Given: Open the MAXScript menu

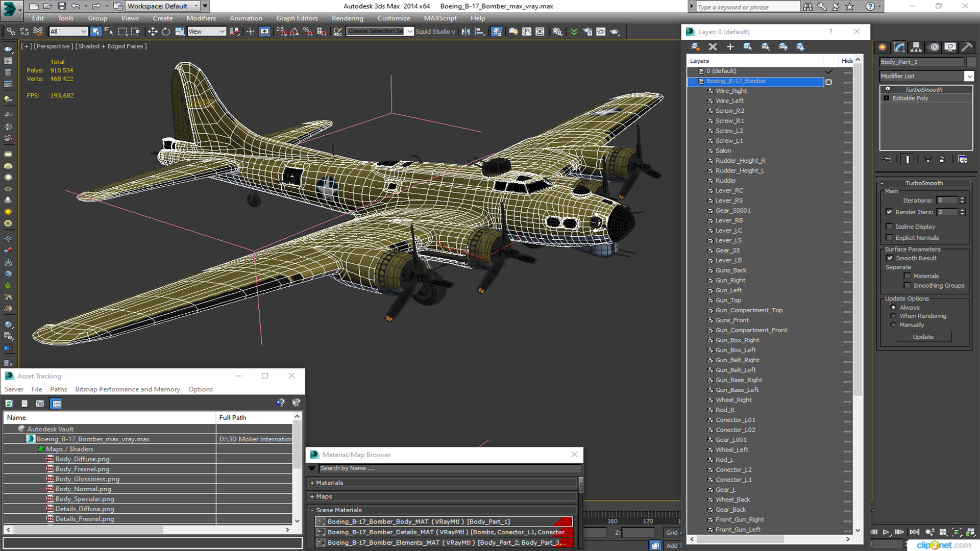Looking at the screenshot, I should coord(440,18).
